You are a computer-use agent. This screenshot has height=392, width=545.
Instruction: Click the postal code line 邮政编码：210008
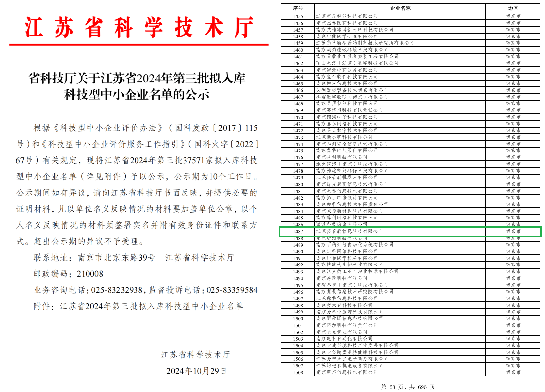pos(68,274)
